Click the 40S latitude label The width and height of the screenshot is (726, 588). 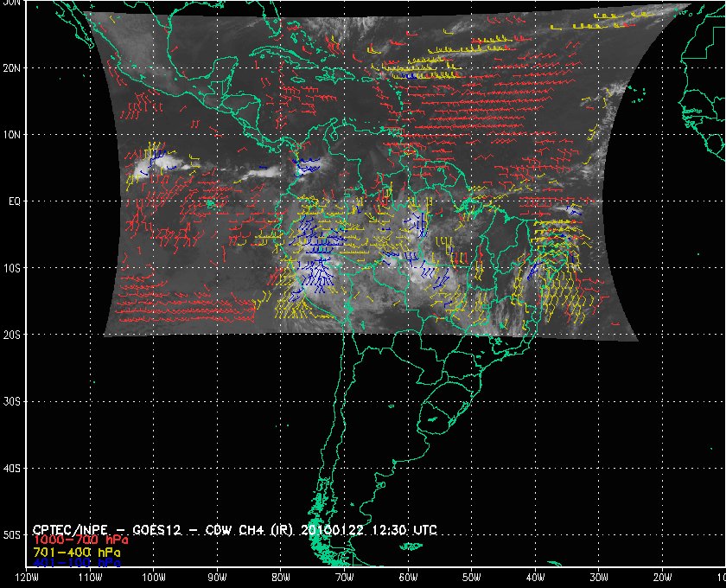tap(11, 469)
